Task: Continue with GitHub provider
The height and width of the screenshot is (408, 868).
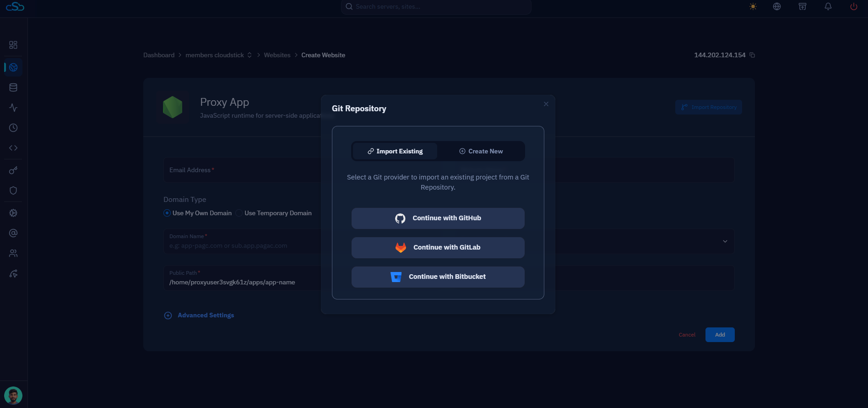Action: click(x=438, y=218)
